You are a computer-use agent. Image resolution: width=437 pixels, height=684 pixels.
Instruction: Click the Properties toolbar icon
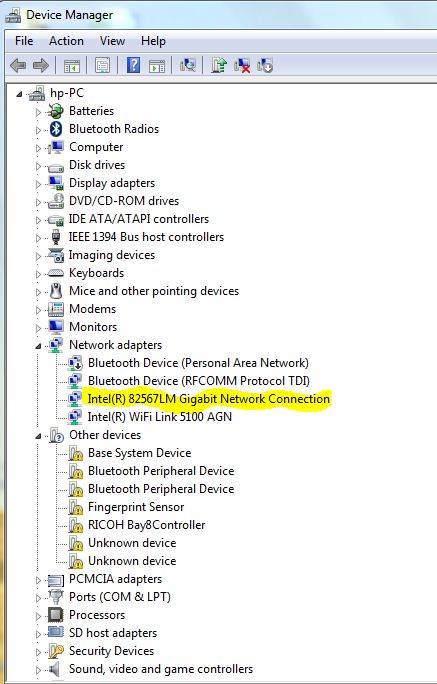coord(102,65)
